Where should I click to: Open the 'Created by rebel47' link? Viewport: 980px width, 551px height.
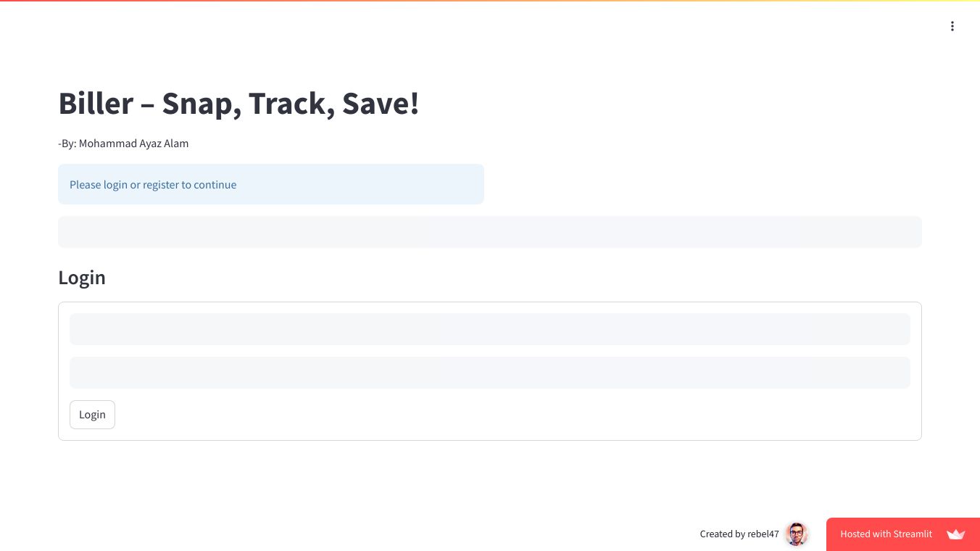click(x=739, y=534)
